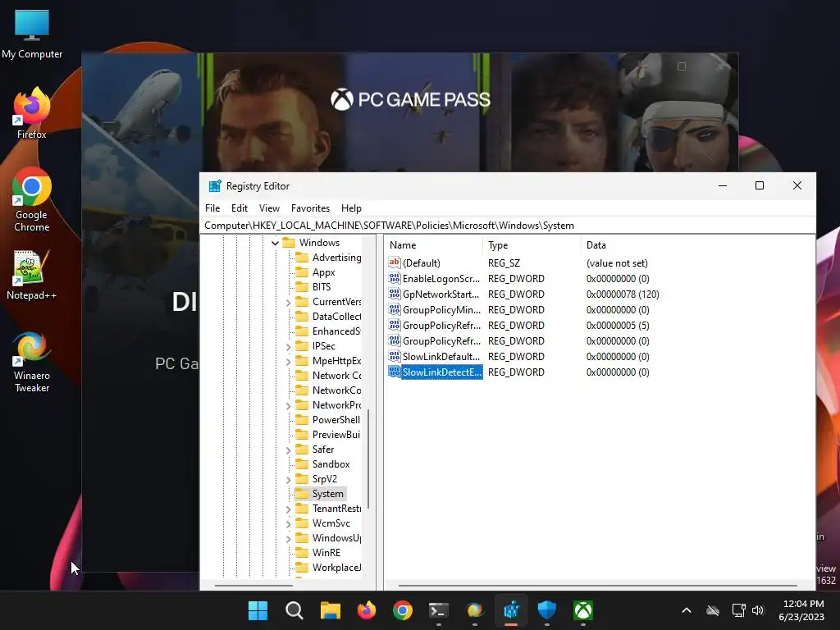Open the Windows Start menu
This screenshot has width=840, height=630.
258,610
